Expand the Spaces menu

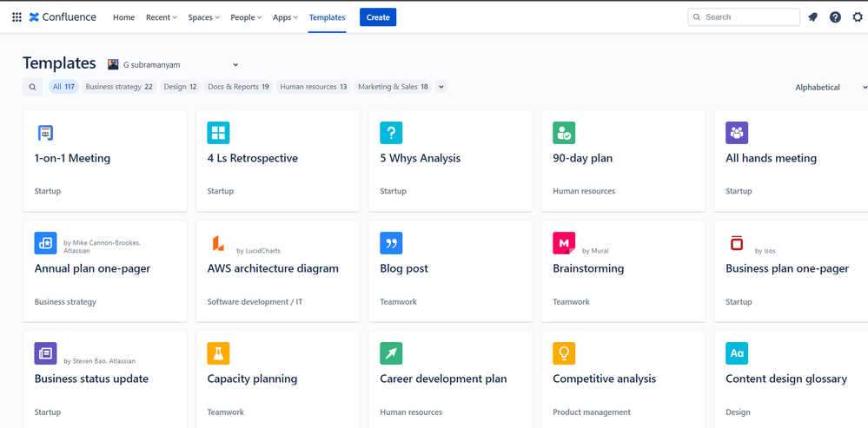pyautogui.click(x=203, y=17)
